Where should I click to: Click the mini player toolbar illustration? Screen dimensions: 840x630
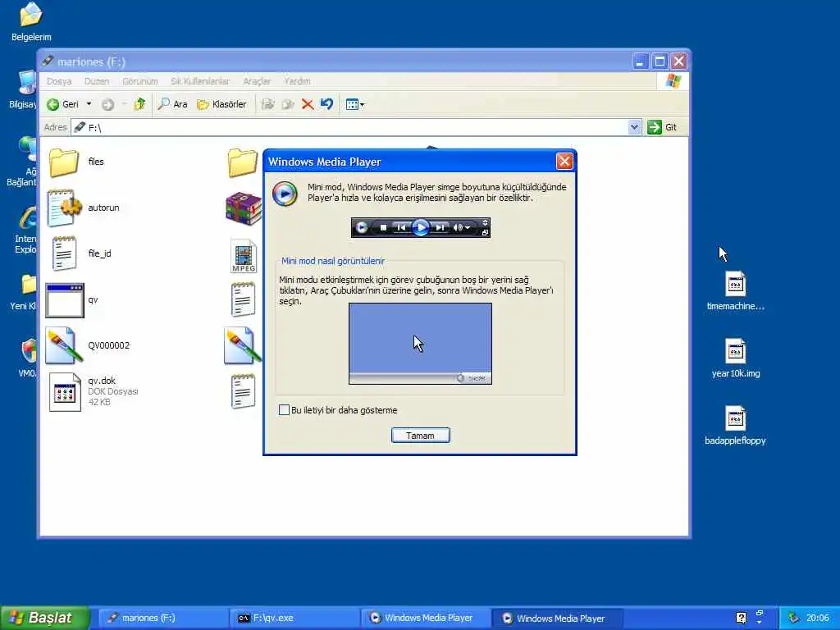[421, 228]
